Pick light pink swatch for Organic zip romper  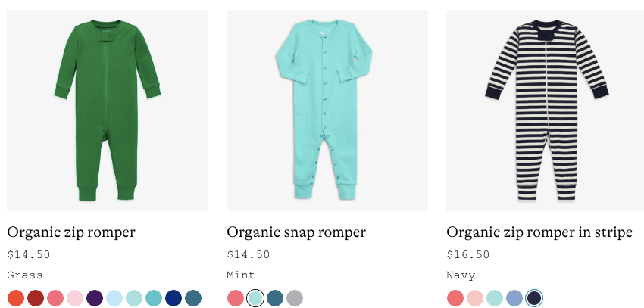74,298
